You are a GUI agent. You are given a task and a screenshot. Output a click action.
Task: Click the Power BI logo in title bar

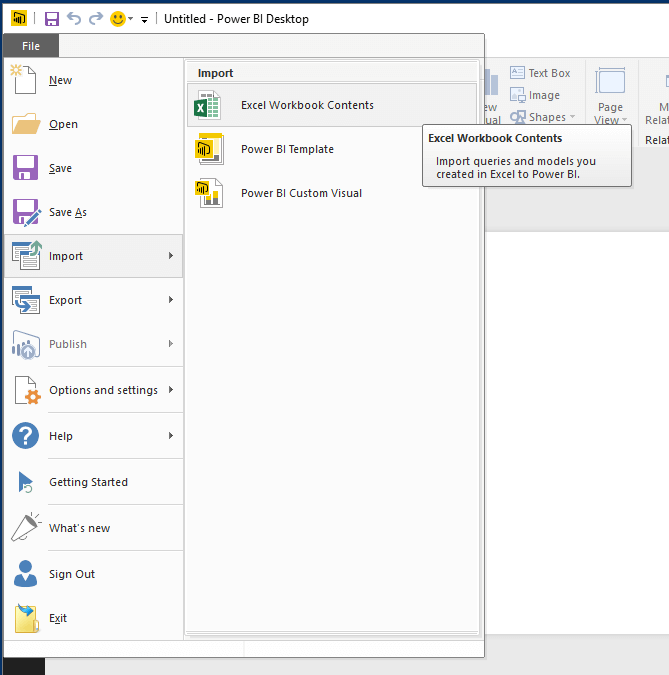click(19, 19)
